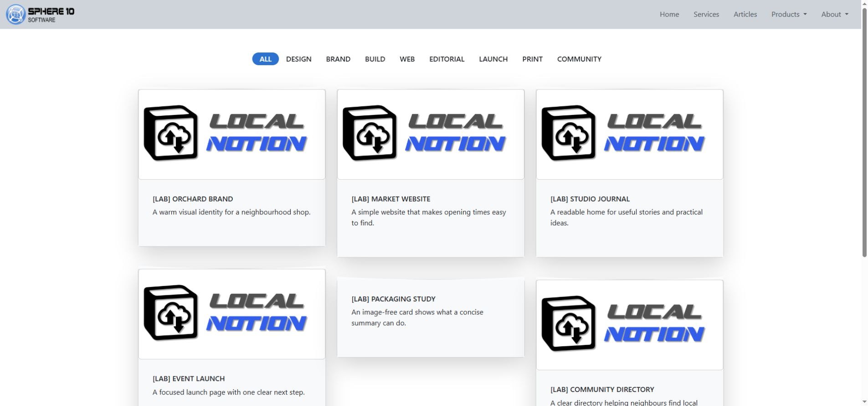Screen dimensions: 868x406
Task: Filter cards by EDITORIAL
Action: point(447,59)
